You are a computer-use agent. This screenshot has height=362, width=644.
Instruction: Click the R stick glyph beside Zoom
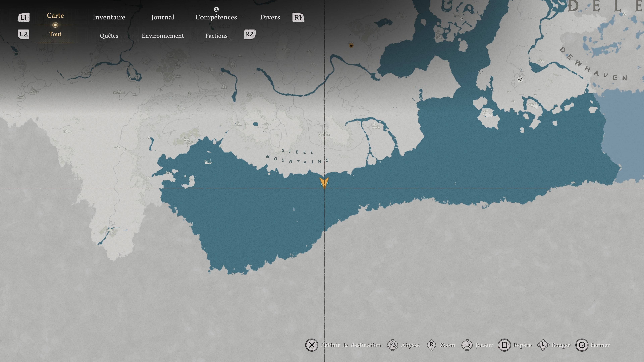(432, 345)
